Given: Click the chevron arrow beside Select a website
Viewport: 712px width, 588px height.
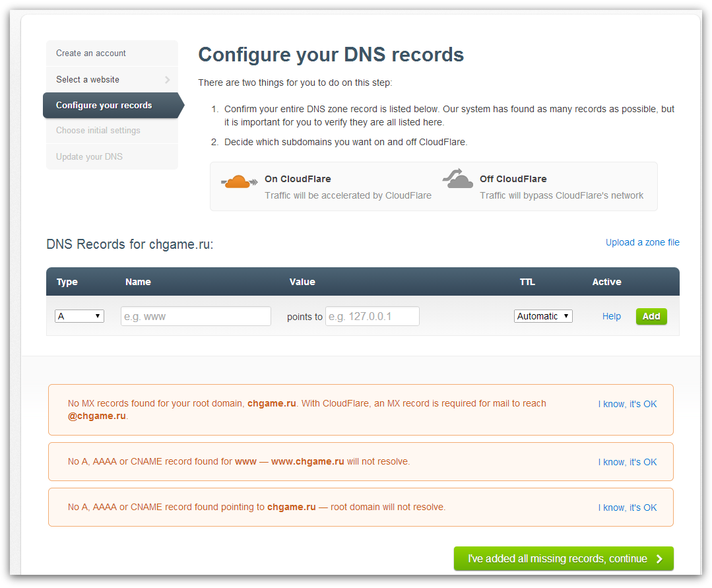Looking at the screenshot, I should pos(167,80).
